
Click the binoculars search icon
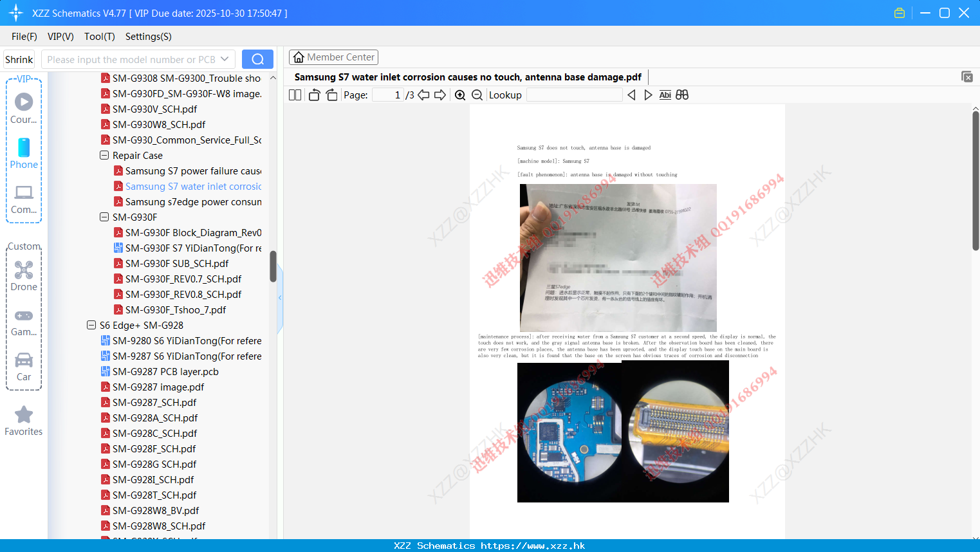click(682, 95)
